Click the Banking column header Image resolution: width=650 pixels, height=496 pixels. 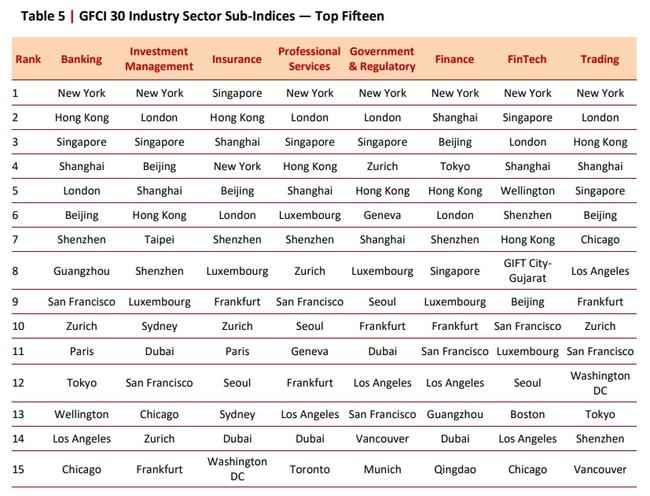81,59
